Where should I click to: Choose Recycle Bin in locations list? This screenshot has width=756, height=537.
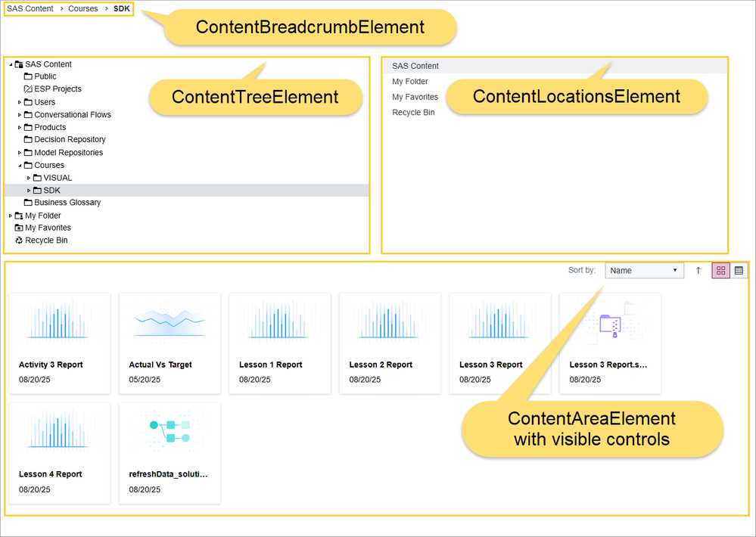[x=413, y=113]
